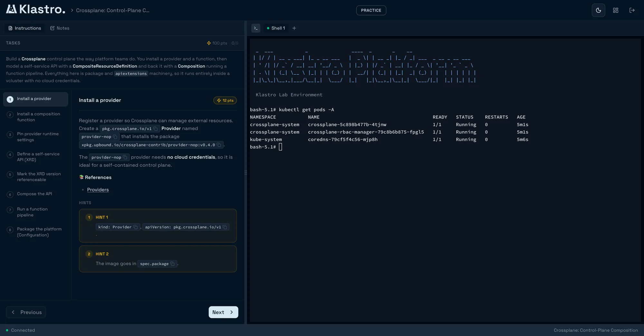Click the Connected status indicator
644x336 pixels.
(x=20, y=330)
